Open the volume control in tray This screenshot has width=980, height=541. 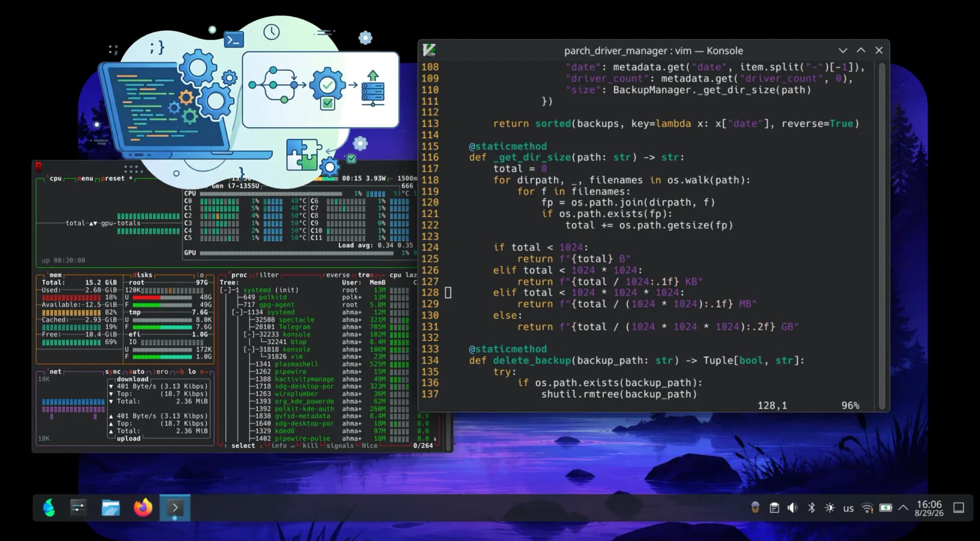pos(793,508)
